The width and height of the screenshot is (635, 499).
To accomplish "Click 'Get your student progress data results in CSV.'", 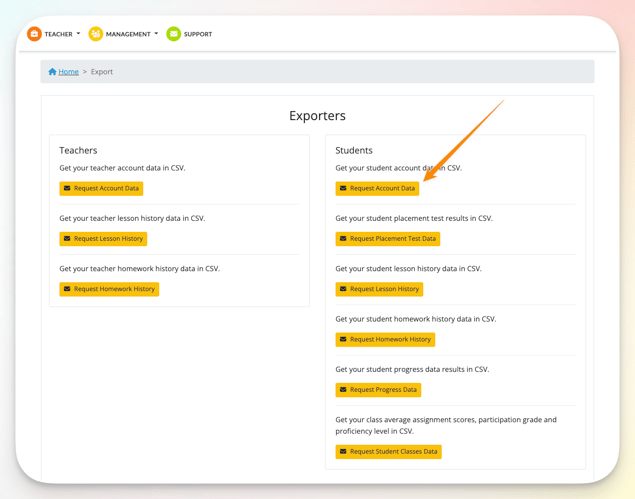I will [x=412, y=369].
